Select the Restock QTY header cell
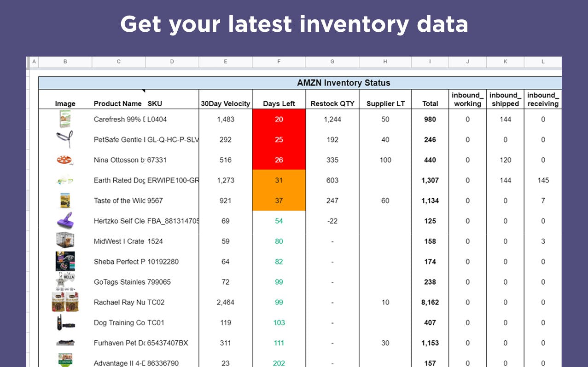The width and height of the screenshot is (588, 367). tap(332, 103)
